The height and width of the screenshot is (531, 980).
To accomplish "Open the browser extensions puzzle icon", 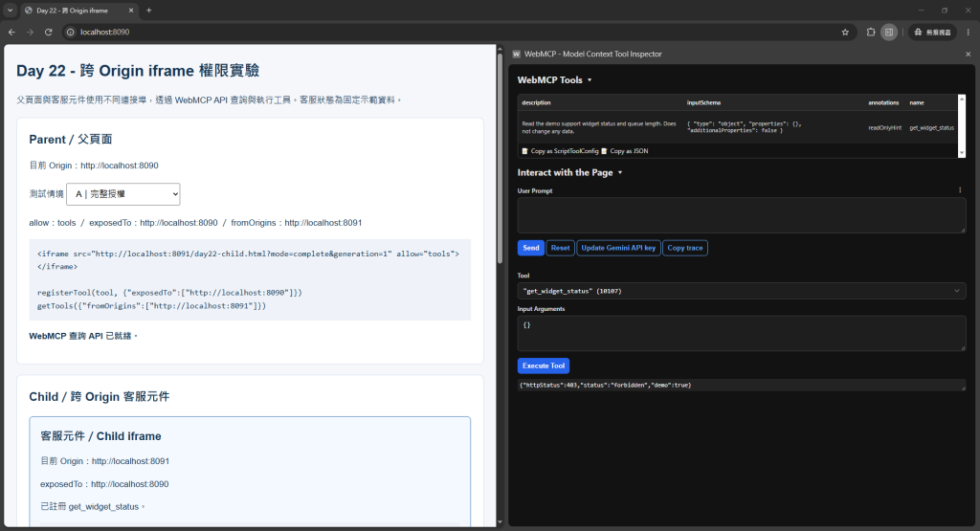I will [871, 32].
